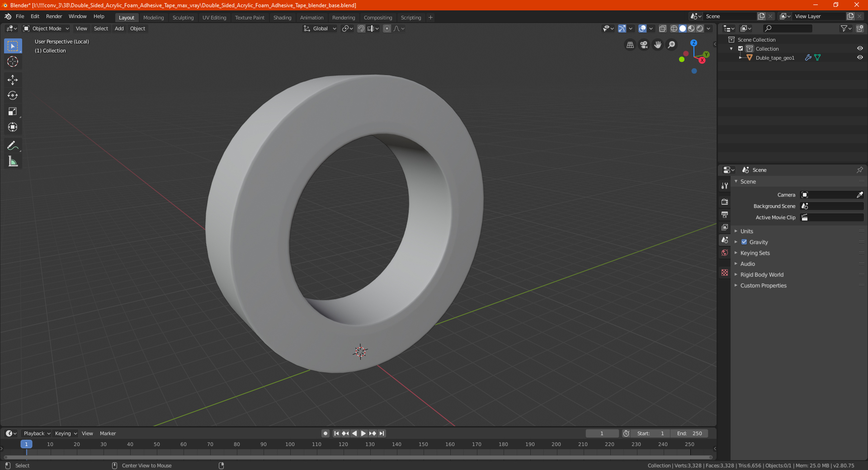Hide Duble_tape_geo1 with eye icon
The height and width of the screenshot is (470, 868).
click(x=860, y=57)
